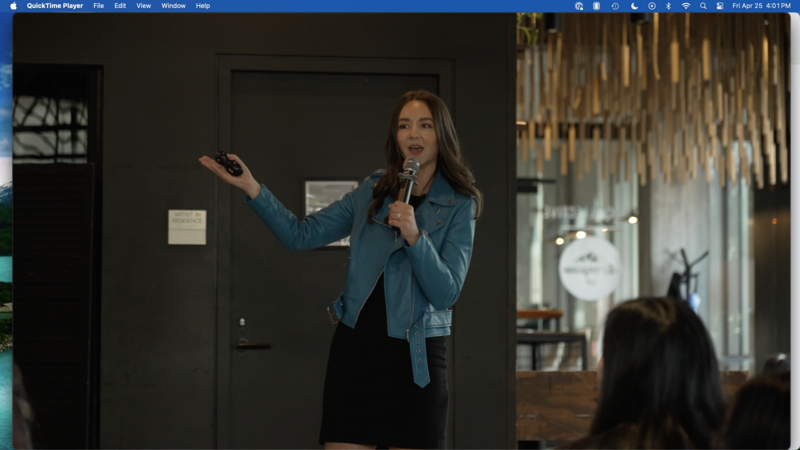
Task: Open the QuickTime Player app menu
Action: pyautogui.click(x=55, y=6)
